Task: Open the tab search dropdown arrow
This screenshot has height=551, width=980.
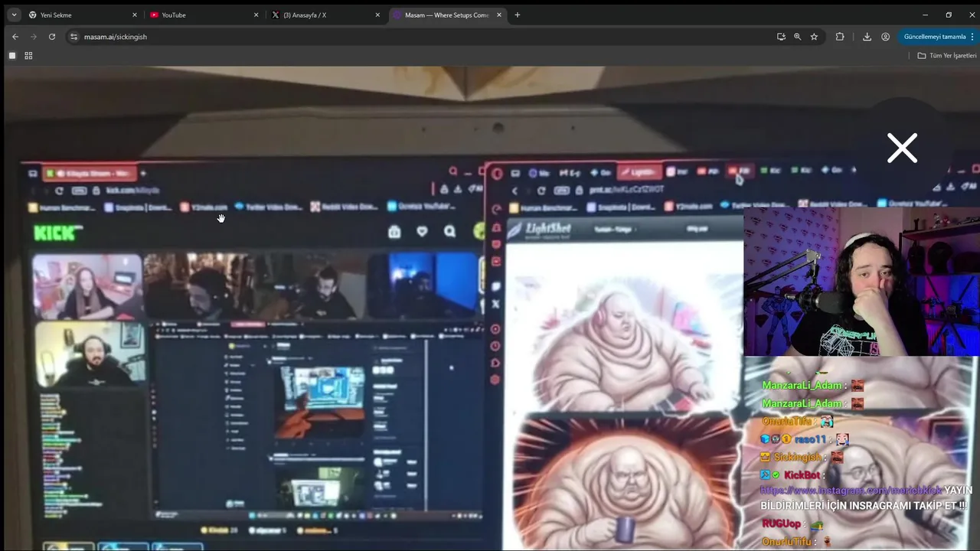Action: pyautogui.click(x=14, y=15)
